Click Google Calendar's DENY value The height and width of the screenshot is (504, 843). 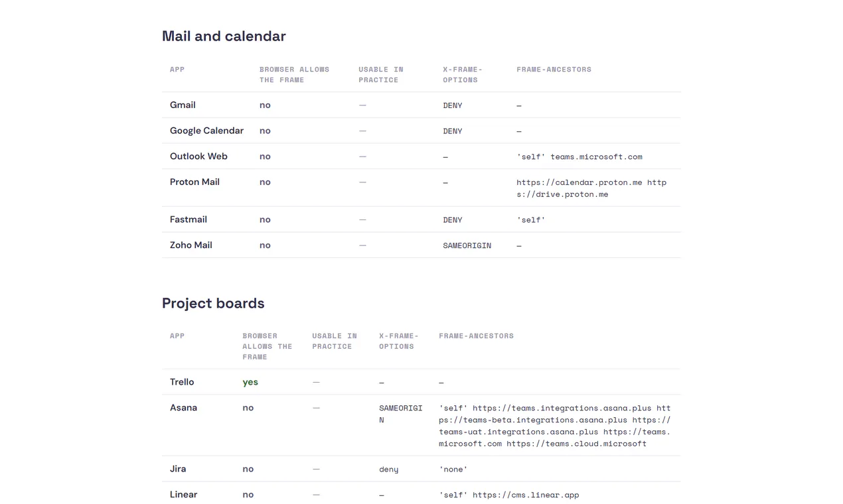pos(453,131)
